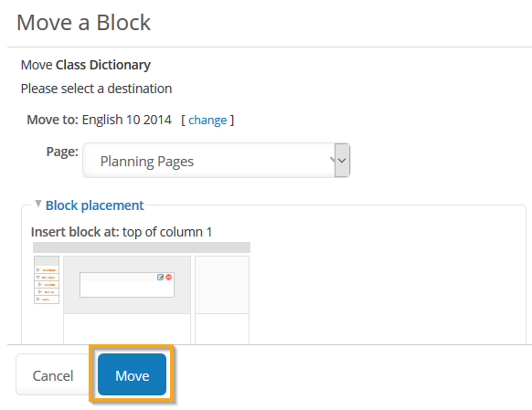This screenshot has height=410, width=532.
Task: Select top of column 1 placement area
Action: pyautogui.click(x=127, y=285)
